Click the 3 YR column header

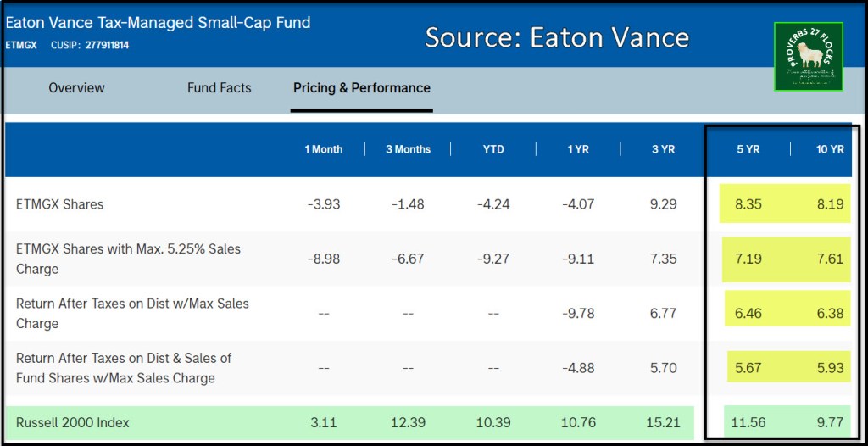tap(663, 149)
